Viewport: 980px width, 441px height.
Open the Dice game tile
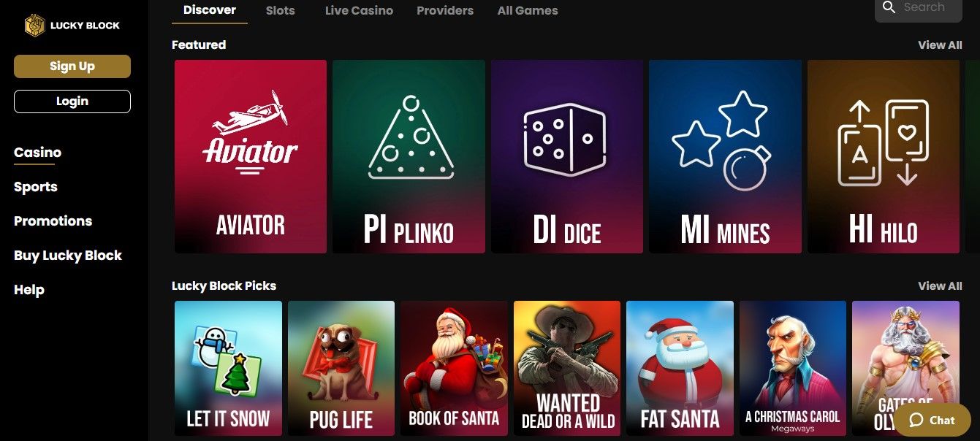pyautogui.click(x=567, y=156)
